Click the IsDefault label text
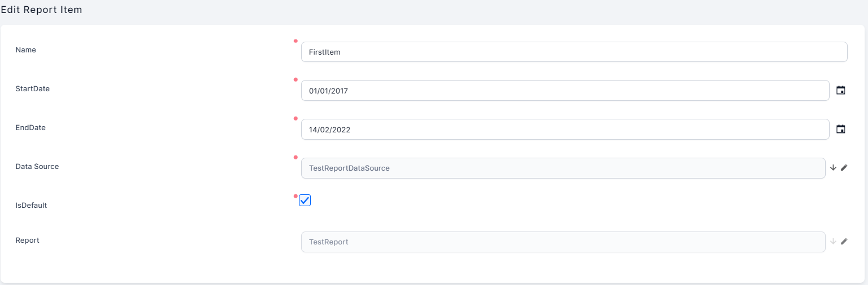Screen dimensions: 868x285 (x=31, y=206)
